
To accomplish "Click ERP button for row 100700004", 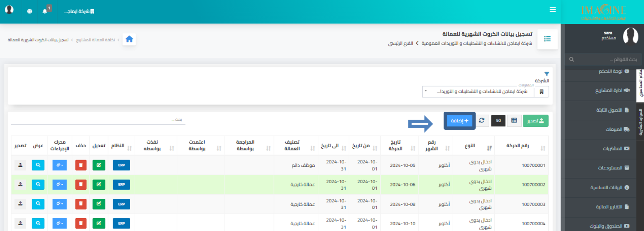I will (122, 223).
